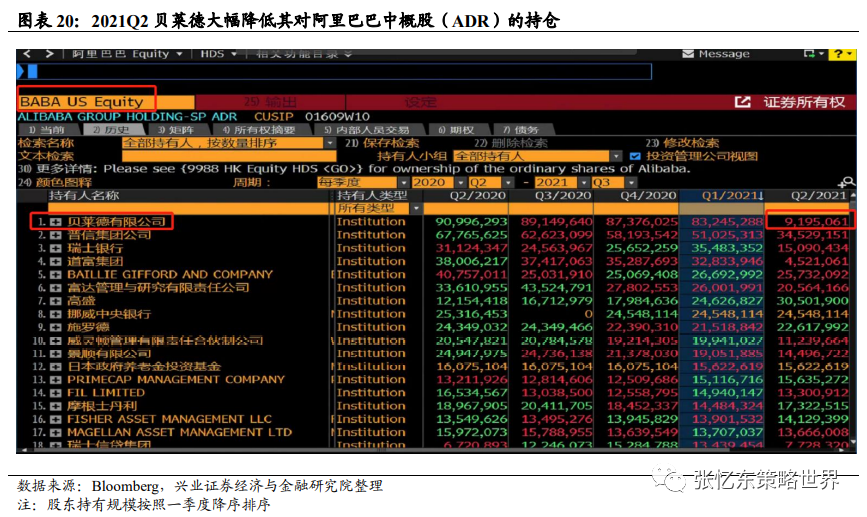Screen dimensions: 867x517
Task: Select the 9,195,061 value for 贝莱德
Action: [816, 222]
